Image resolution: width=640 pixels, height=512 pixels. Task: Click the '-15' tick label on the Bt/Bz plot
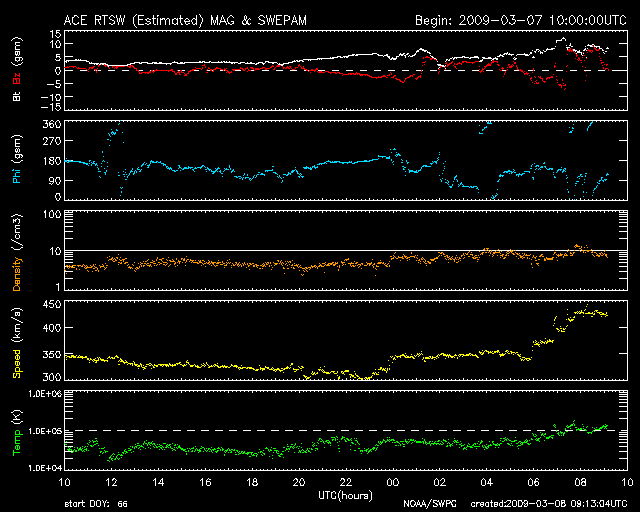[51, 107]
